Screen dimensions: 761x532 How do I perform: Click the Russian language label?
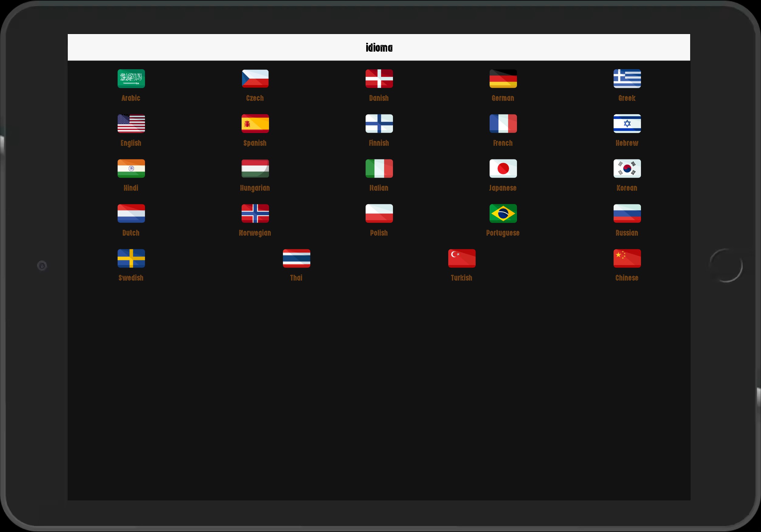(626, 233)
